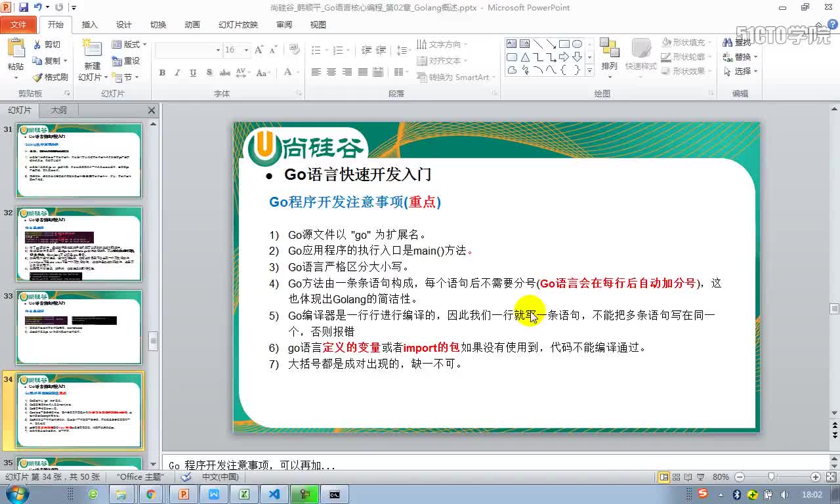
Task: Open the File (文件) tab
Action: [18, 25]
